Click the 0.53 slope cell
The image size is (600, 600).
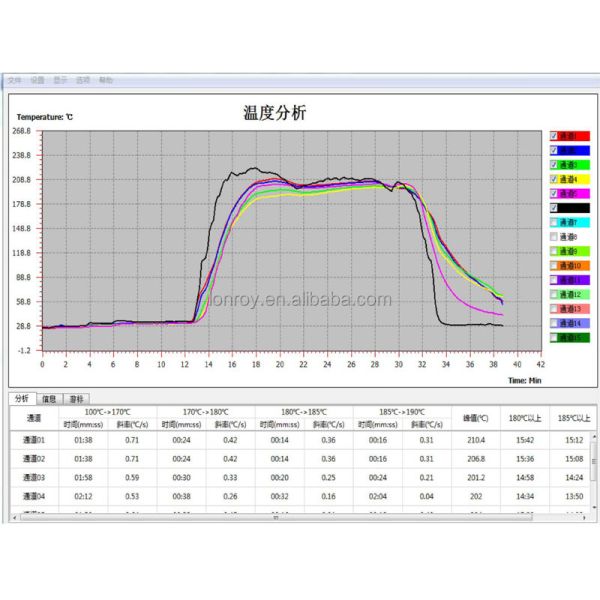[132, 496]
